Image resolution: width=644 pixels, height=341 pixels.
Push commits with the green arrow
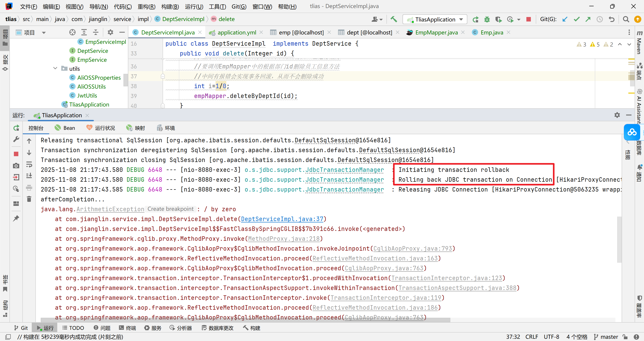click(x=588, y=19)
